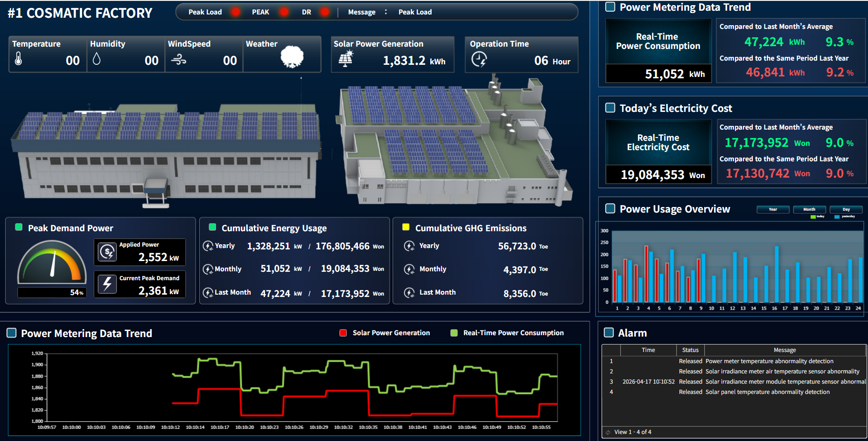Toggle the Alarm panel checkbox
The width and height of the screenshot is (868, 441).
(x=609, y=332)
